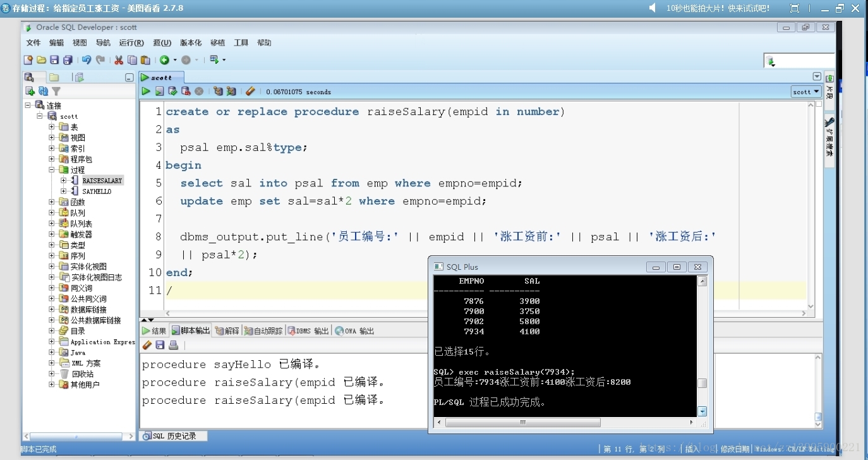The width and height of the screenshot is (868, 460).
Task: Expand the 其他用户 tree node
Action: pos(52,384)
